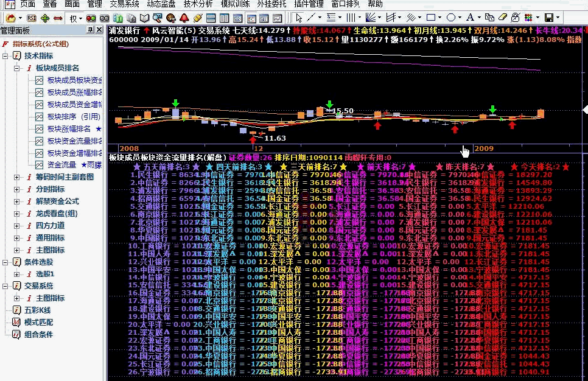Click the face with hammer icon
Viewport: 588px width, 381px height.
(x=171, y=18)
